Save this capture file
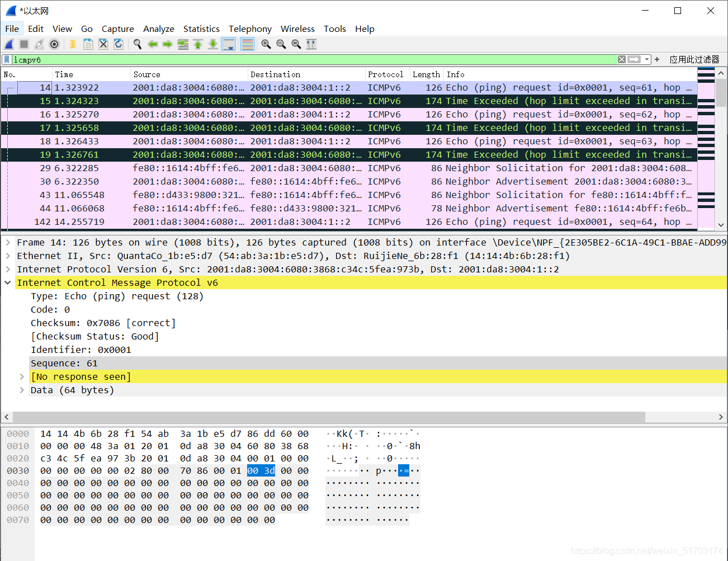728x561 pixels. pyautogui.click(x=88, y=44)
